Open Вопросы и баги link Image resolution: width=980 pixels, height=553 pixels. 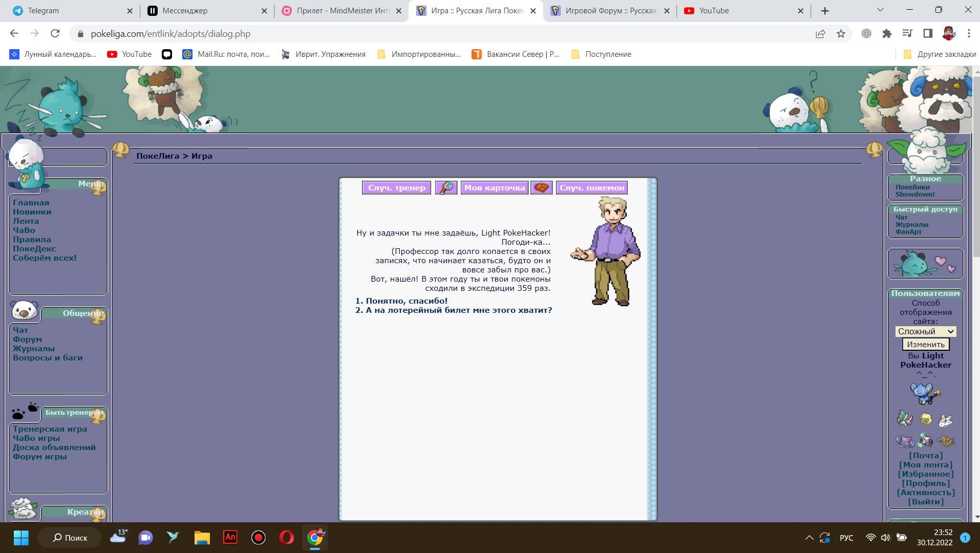(48, 358)
